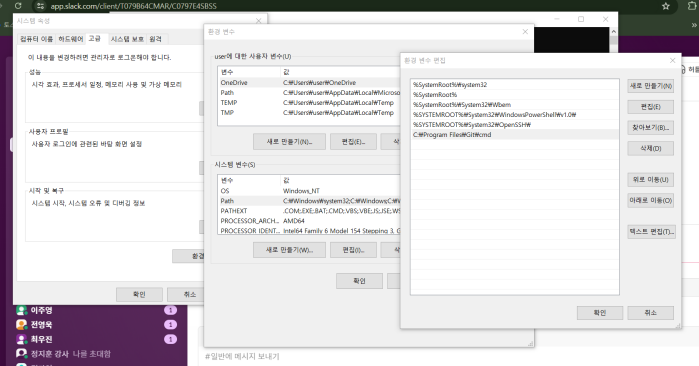Click 새로 만들기(N)... under user variables
This screenshot has width=699, height=366.
tap(289, 142)
